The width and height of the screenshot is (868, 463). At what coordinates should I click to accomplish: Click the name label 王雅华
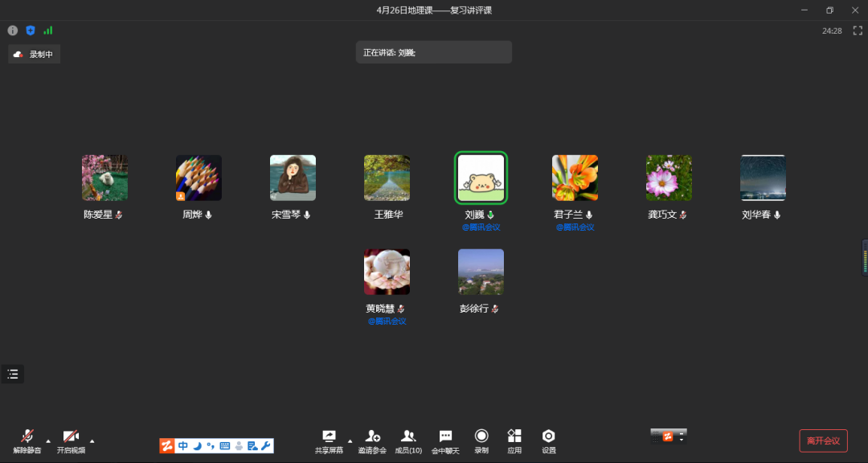click(x=389, y=215)
